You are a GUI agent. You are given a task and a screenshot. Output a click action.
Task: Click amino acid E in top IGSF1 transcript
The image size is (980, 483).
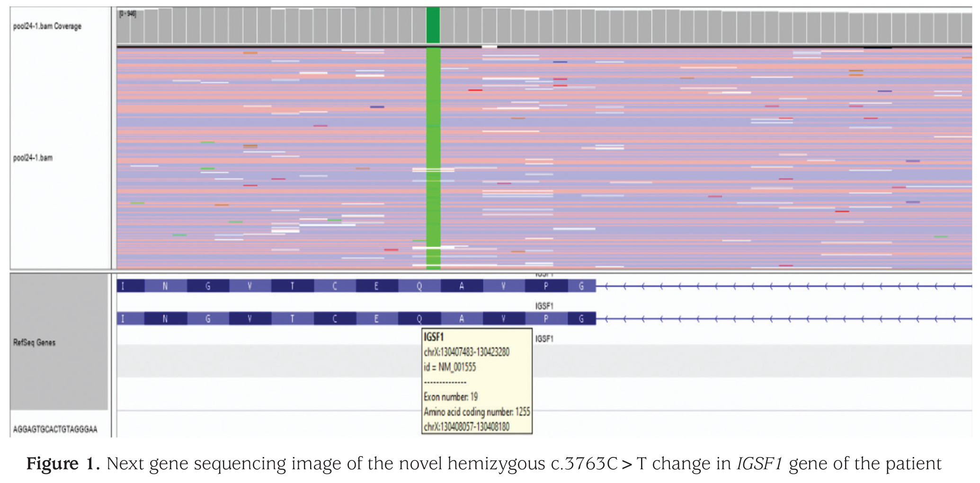point(377,286)
